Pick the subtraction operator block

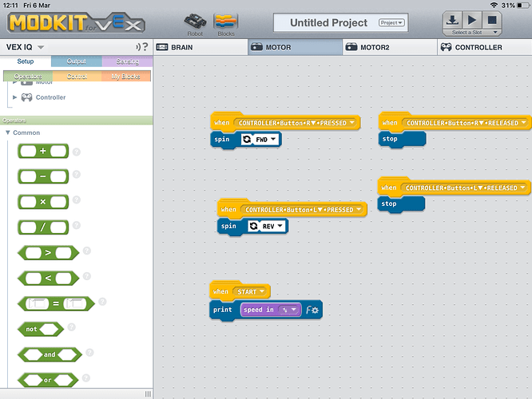(43, 176)
